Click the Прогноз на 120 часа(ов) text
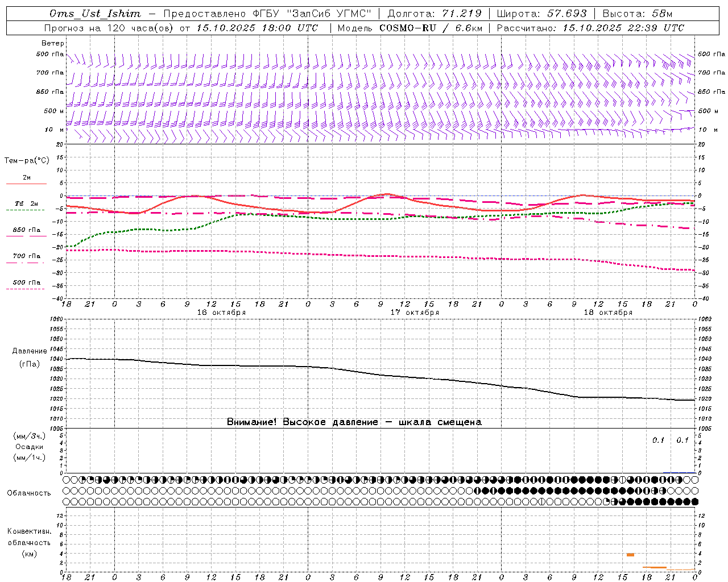Viewport: 728px width, 582px height. click(x=109, y=28)
